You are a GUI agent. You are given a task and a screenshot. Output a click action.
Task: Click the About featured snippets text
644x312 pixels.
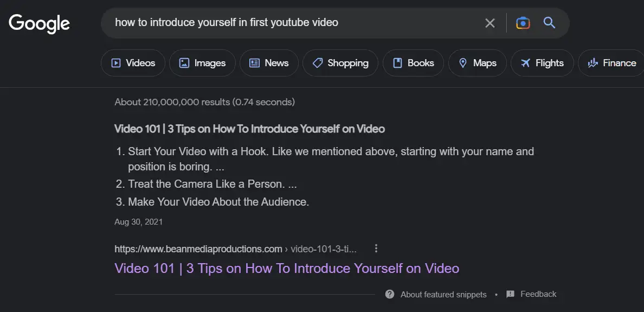point(443,294)
